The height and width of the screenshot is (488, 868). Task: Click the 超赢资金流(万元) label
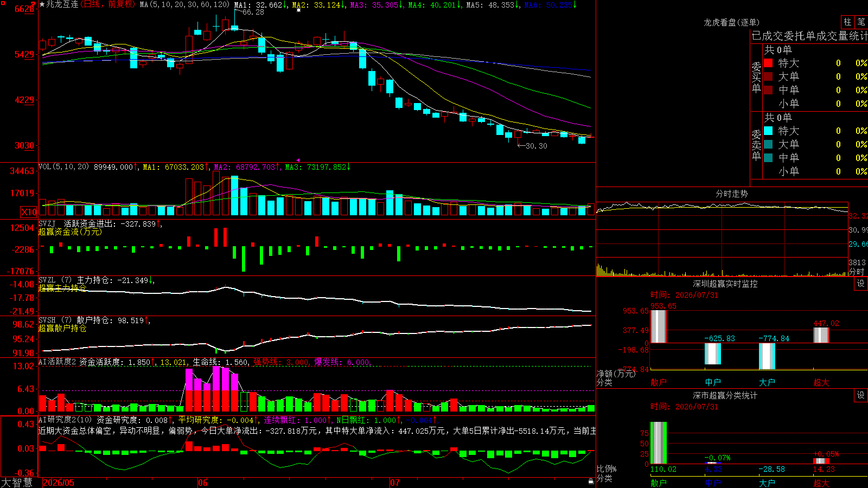pyautogui.click(x=70, y=232)
